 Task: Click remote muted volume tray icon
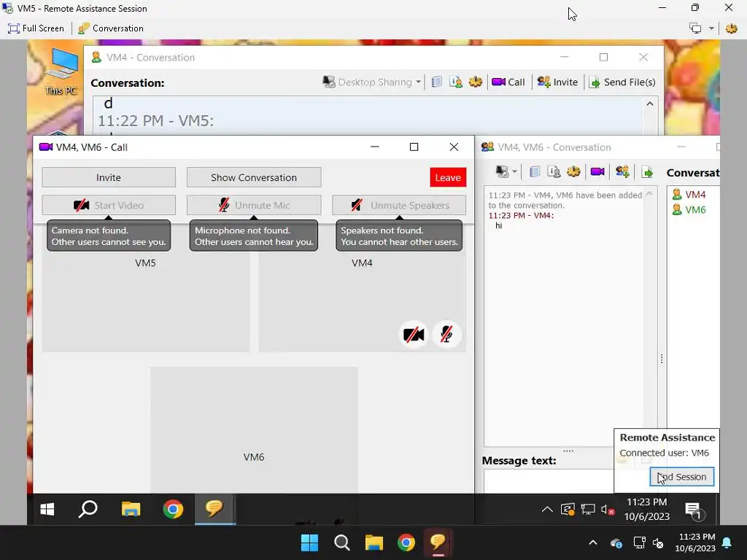click(x=608, y=510)
